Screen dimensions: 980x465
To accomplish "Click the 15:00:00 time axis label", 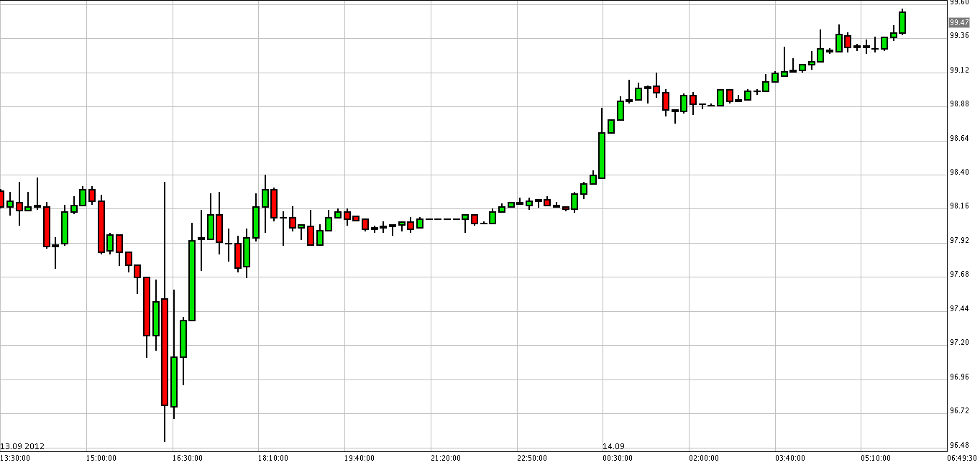I will (x=101, y=458).
